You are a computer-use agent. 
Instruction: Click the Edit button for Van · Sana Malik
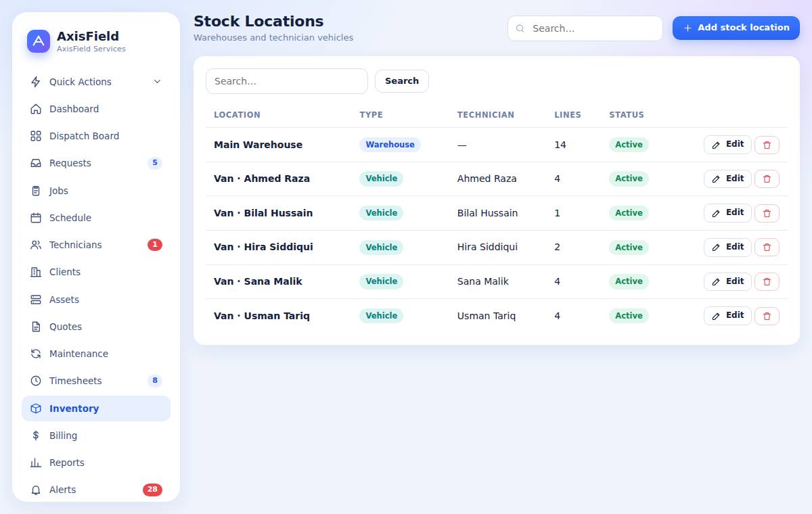pyautogui.click(x=727, y=281)
